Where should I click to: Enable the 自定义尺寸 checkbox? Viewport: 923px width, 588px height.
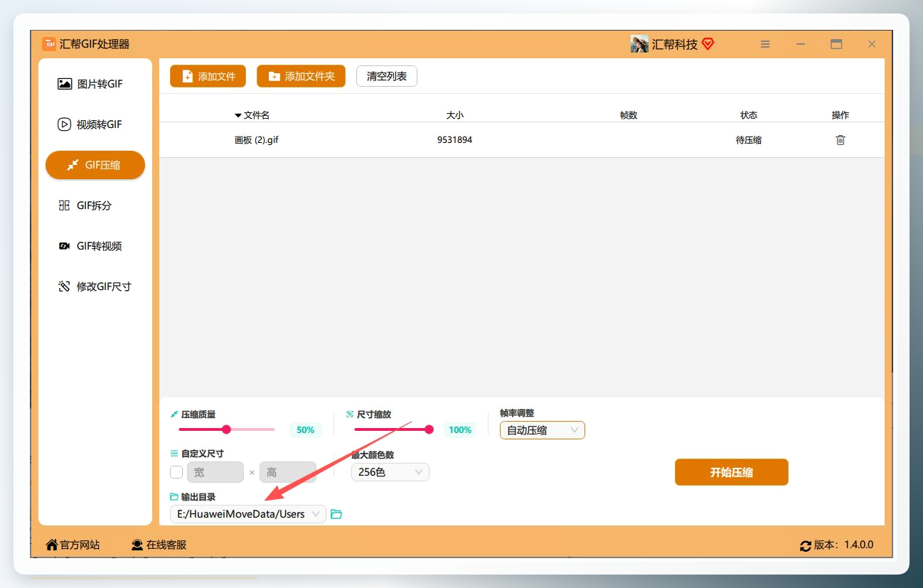click(176, 472)
